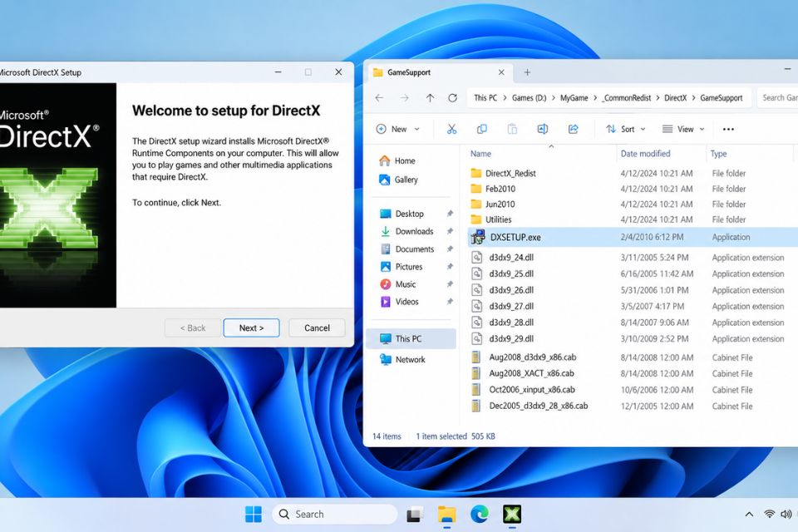The height and width of the screenshot is (532, 798).
Task: Open Gallery in navigation pane
Action: 398,180
